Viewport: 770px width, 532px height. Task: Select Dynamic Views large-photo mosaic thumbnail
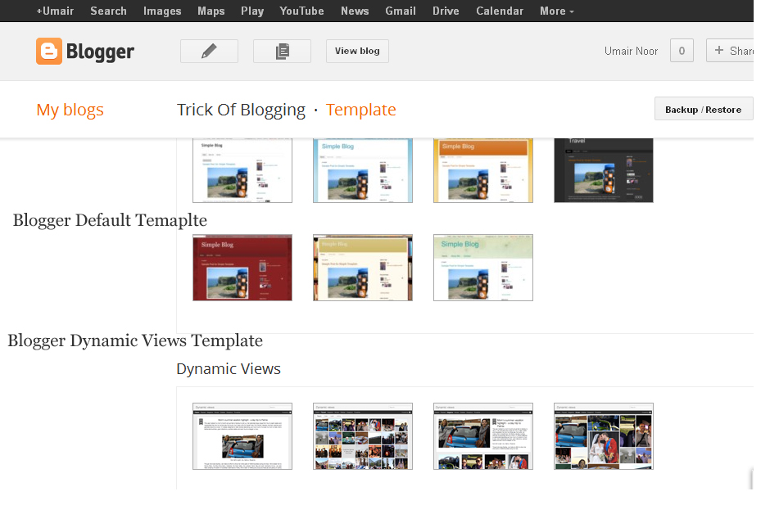pyautogui.click(x=604, y=436)
